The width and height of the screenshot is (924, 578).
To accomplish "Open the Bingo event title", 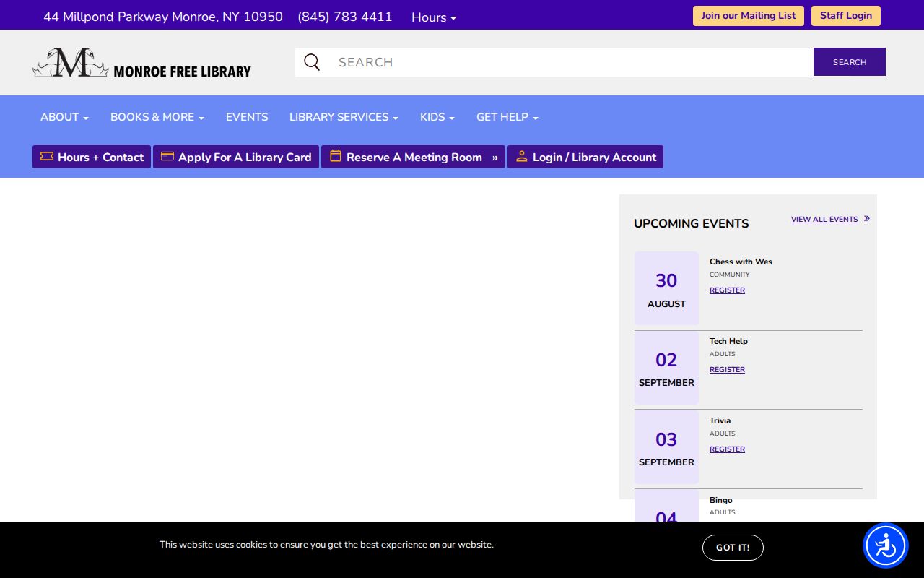I will 720,500.
